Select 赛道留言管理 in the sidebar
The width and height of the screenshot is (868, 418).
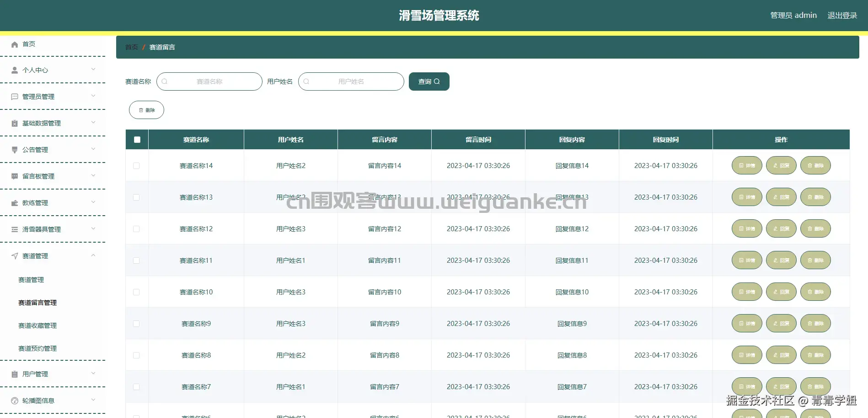point(38,303)
